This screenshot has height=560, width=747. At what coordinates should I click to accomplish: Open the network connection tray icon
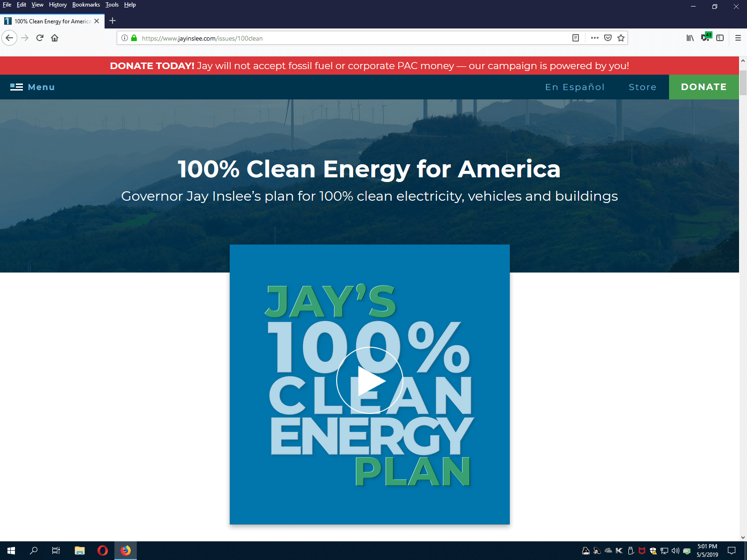pos(664,551)
